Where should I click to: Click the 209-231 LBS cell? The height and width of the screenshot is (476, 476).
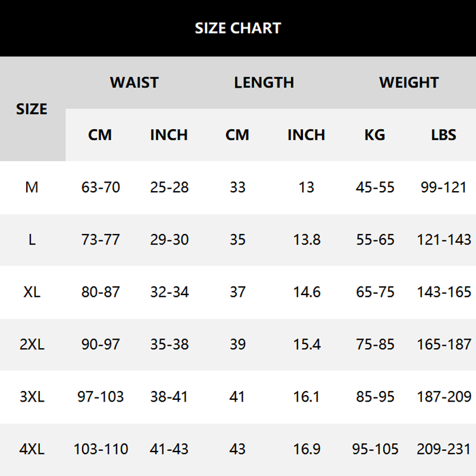pyautogui.click(x=444, y=449)
